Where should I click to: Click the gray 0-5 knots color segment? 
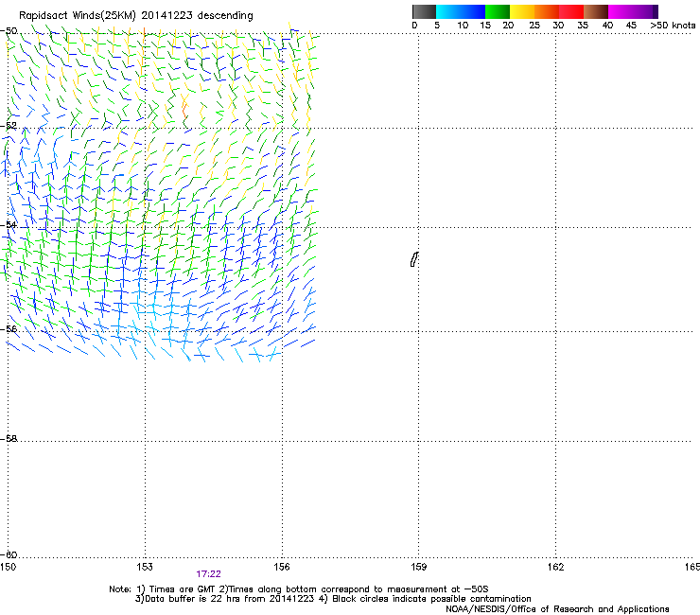coord(424,11)
